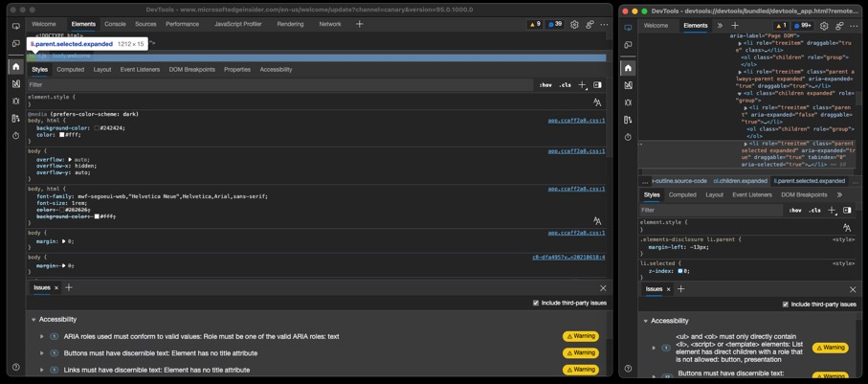Collapse the Accessibility issues group in left window
The image size is (868, 384).
33,320
